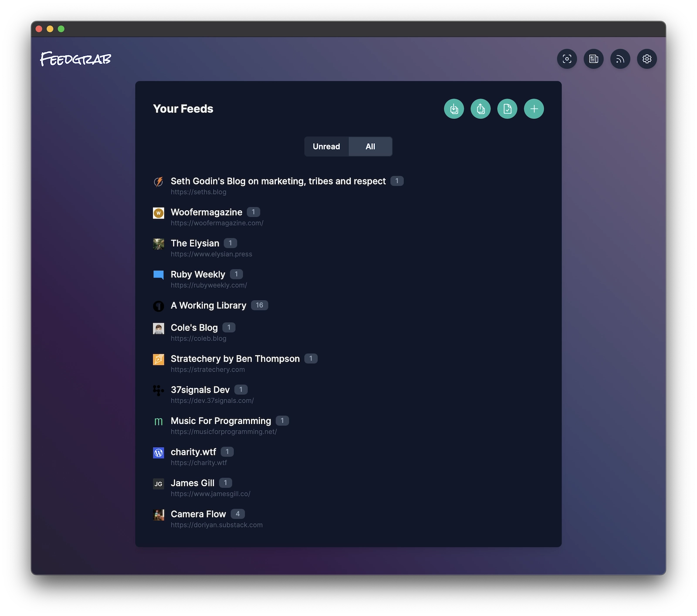Click the green 'm' icon for Music For Programming
This screenshot has height=616, width=697.
(x=159, y=421)
